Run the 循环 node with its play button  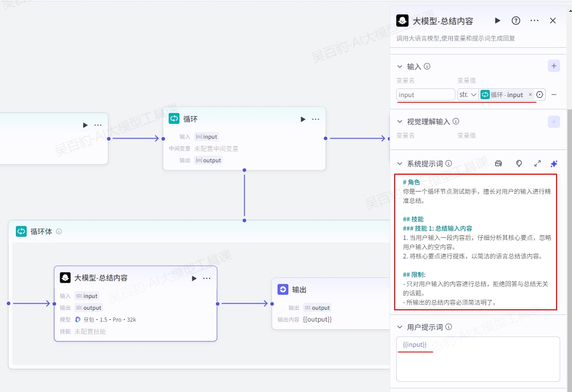coord(303,119)
